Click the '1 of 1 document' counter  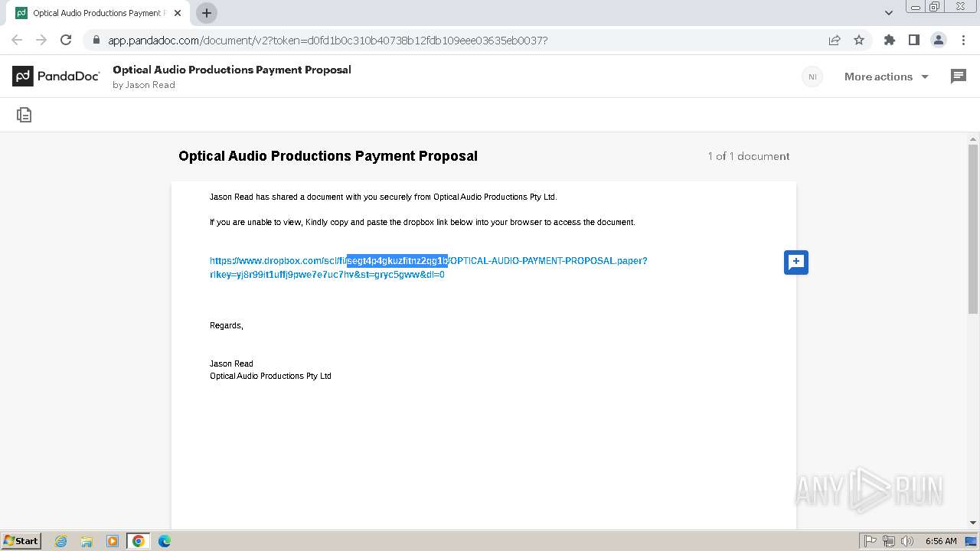point(749,156)
